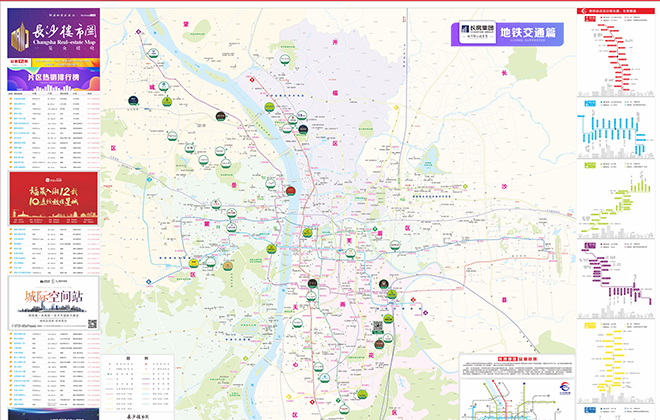Image resolution: width=660 pixels, height=420 pixels.
Task: Select the purple Line 4 badge
Action: point(590,245)
